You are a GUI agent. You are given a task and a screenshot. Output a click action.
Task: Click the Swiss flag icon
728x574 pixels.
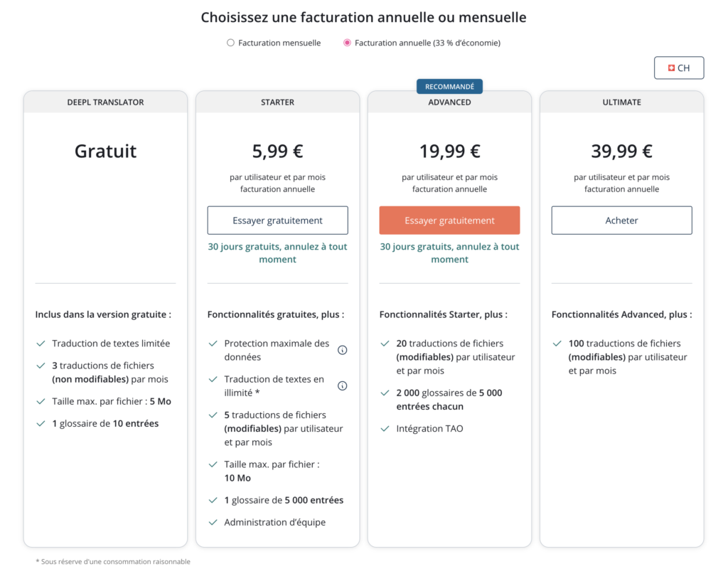pyautogui.click(x=671, y=68)
